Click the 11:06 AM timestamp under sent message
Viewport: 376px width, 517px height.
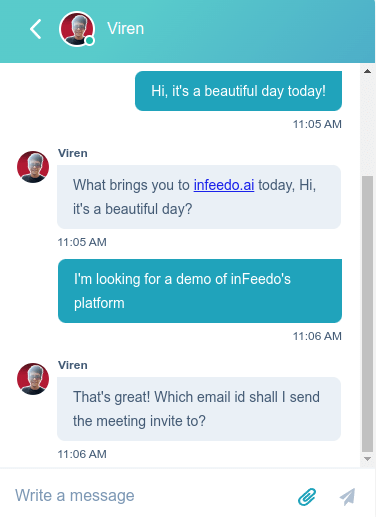click(317, 336)
